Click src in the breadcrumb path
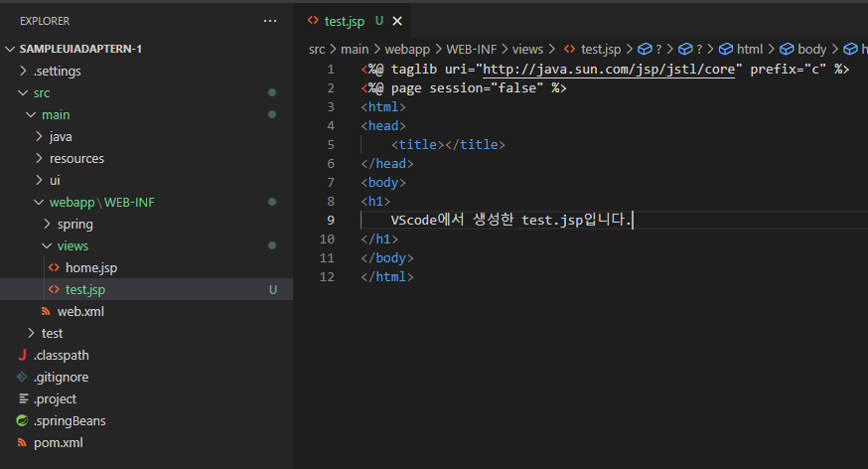868x469 pixels. 317,50
